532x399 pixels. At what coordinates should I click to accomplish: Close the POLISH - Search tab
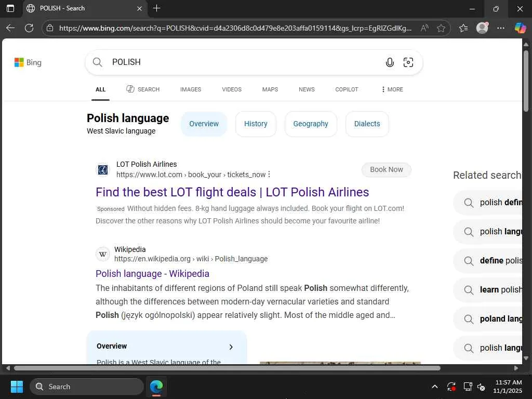click(x=139, y=8)
